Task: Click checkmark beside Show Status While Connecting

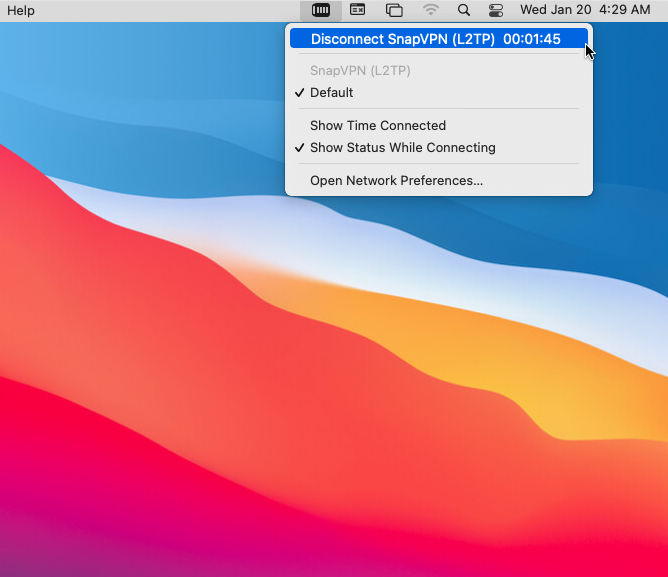Action: point(299,147)
